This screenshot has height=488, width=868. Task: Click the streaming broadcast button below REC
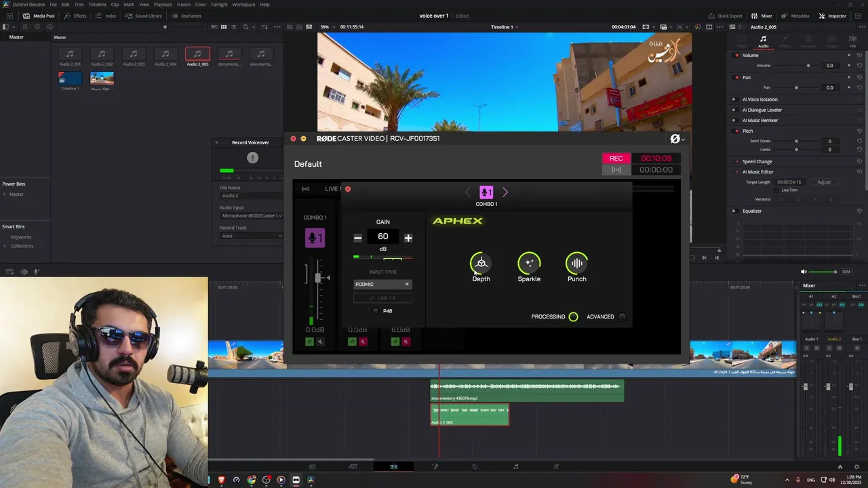[x=616, y=170]
